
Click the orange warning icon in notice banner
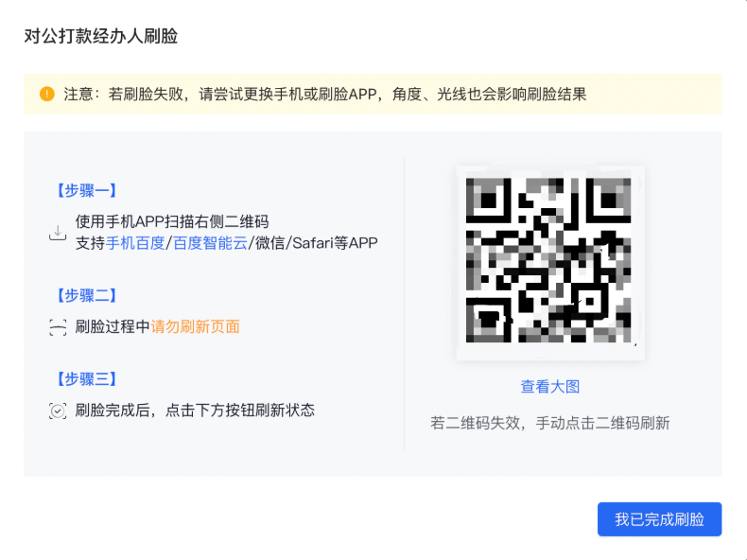46,94
